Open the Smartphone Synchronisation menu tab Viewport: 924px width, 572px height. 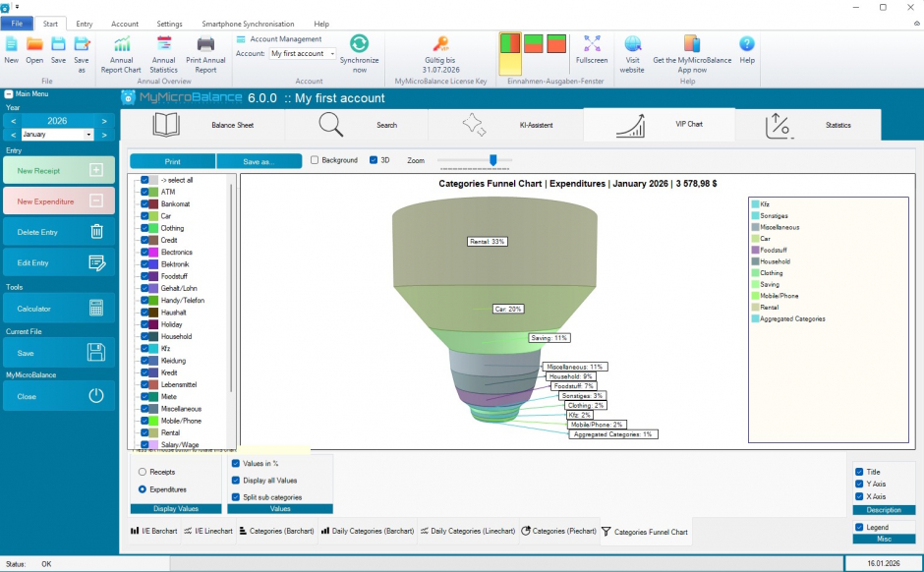[248, 24]
